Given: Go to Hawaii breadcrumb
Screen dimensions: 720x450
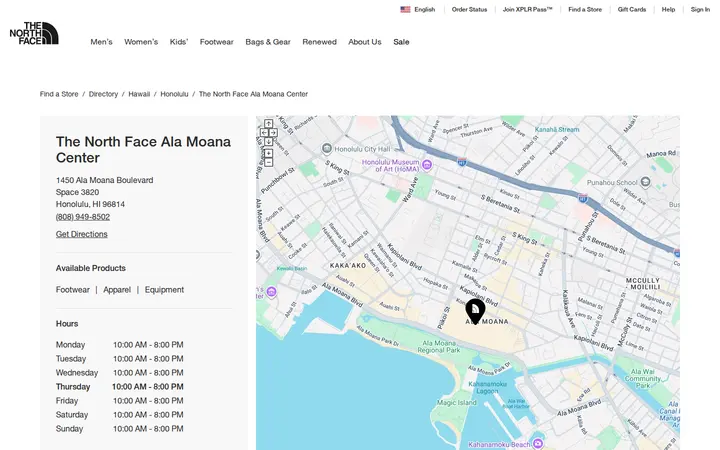Looking at the screenshot, I should coord(139,94).
